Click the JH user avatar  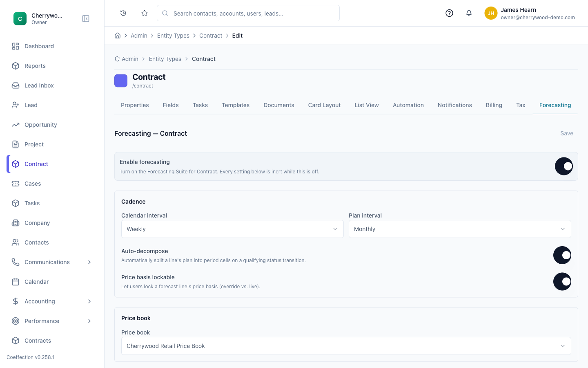click(491, 13)
